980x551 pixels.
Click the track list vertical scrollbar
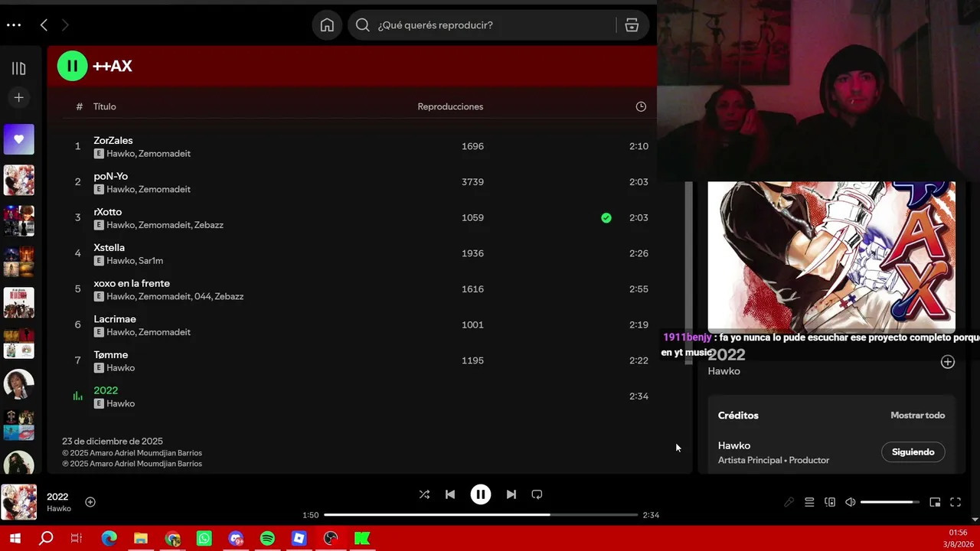click(689, 272)
